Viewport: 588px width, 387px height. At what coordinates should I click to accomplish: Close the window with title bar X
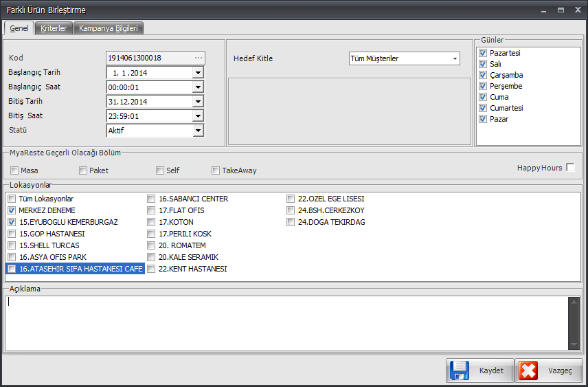point(576,10)
